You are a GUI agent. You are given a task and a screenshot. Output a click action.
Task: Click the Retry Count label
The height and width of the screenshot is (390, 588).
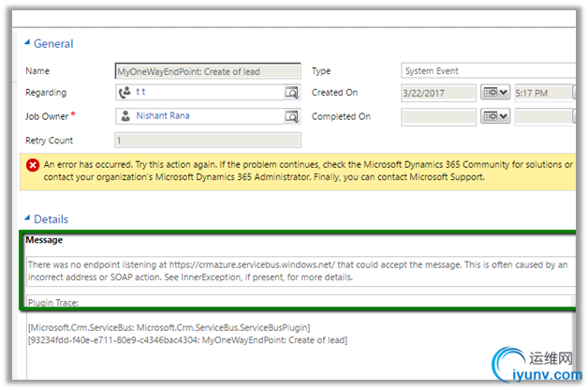click(x=49, y=141)
